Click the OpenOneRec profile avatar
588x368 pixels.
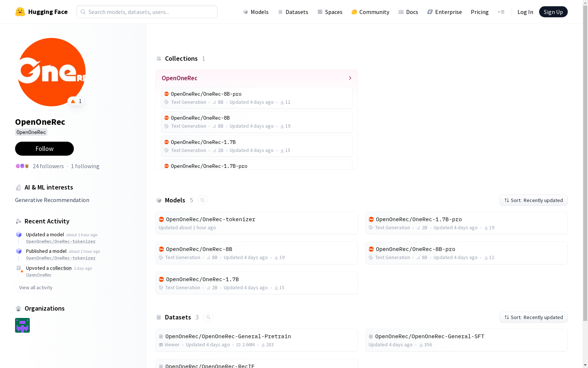tap(51, 72)
